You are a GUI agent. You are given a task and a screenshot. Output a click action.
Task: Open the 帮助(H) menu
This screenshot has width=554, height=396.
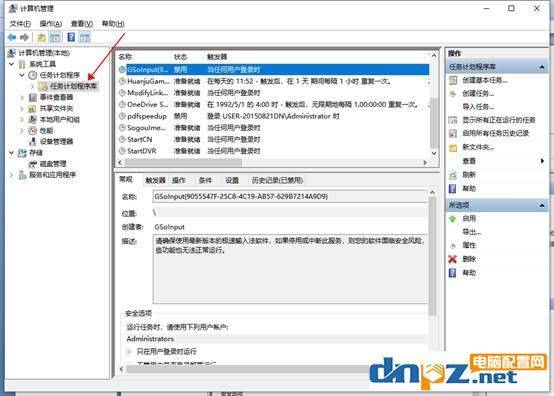point(113,24)
